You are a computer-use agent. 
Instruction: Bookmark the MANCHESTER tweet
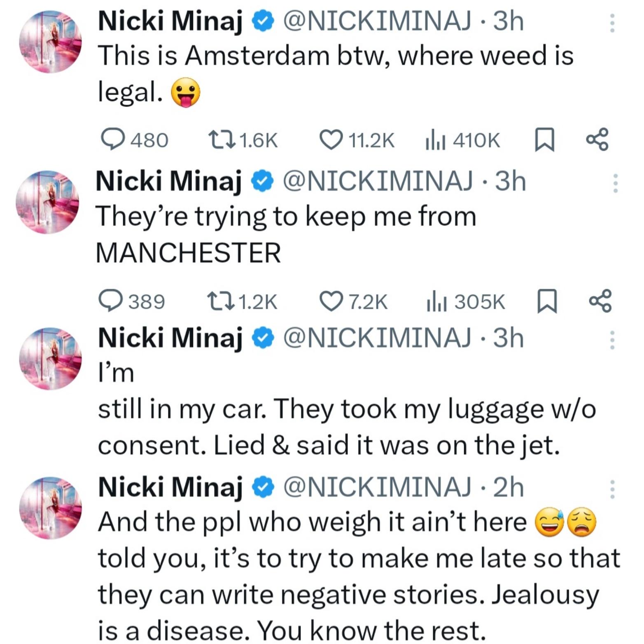click(548, 301)
